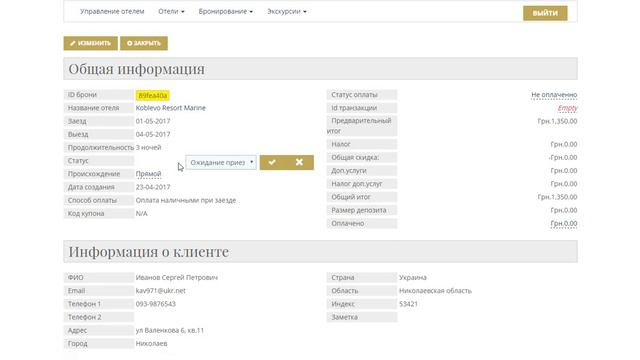The image size is (640, 360).
Task: Click client name 'Иванов Сергей Петрович'
Action: pos(177,278)
